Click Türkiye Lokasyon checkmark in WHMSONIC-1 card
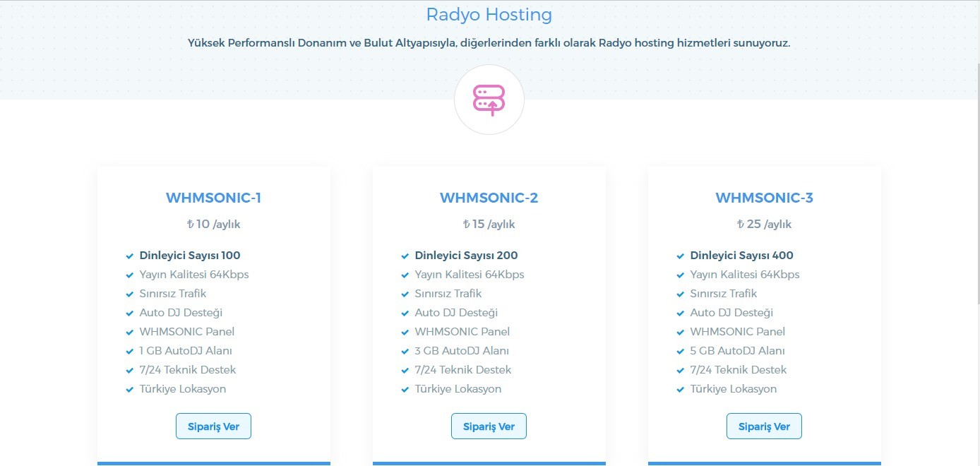This screenshot has height=466, width=980. 129,390
